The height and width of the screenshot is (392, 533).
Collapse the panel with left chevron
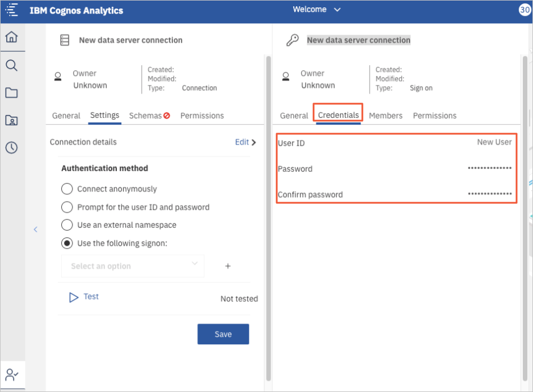[x=35, y=229]
